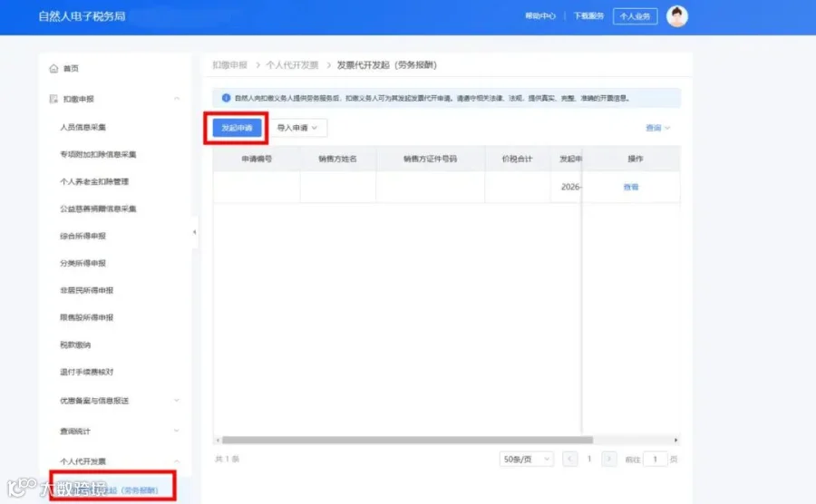Collapse the sidebar using the arrow handle
Viewport: 816px width, 504px height.
point(195,232)
